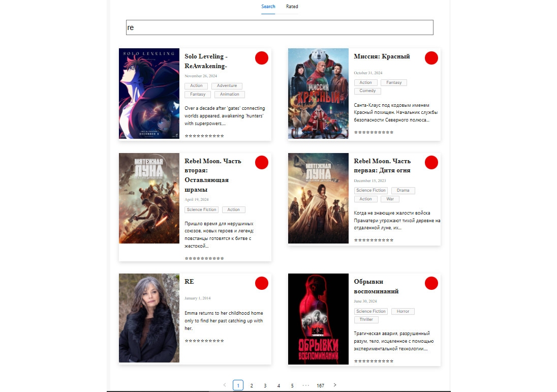Click the Обрывки воспоминаний title
Viewport: 557px width, 392px height.
376,286
